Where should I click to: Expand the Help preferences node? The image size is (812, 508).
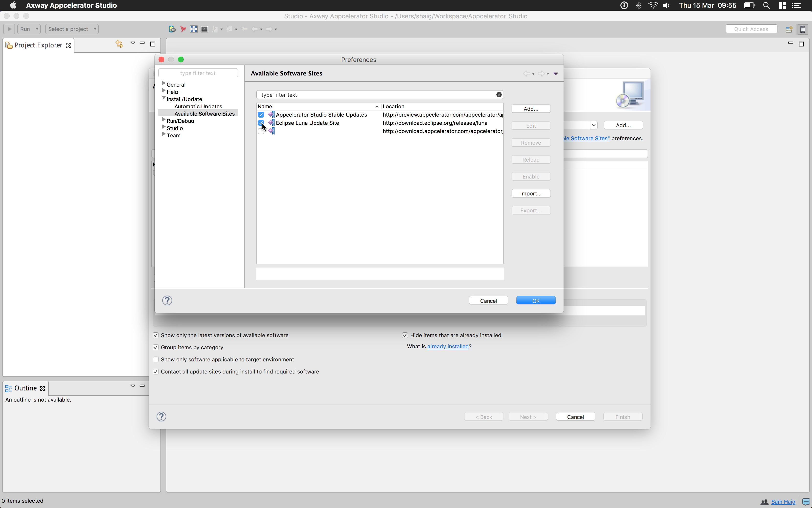click(x=164, y=91)
